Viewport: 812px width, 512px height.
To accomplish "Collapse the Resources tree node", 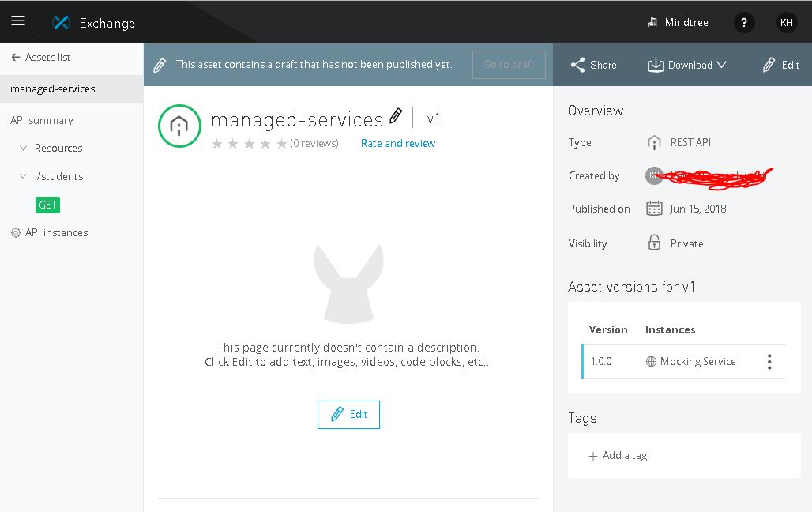I will tap(23, 149).
